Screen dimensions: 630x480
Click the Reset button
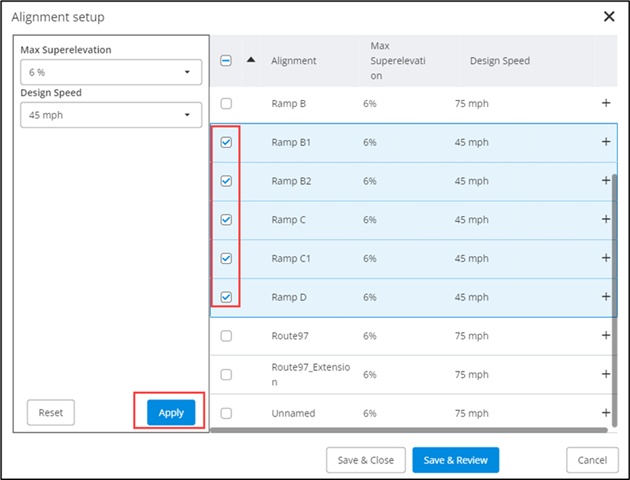(50, 412)
